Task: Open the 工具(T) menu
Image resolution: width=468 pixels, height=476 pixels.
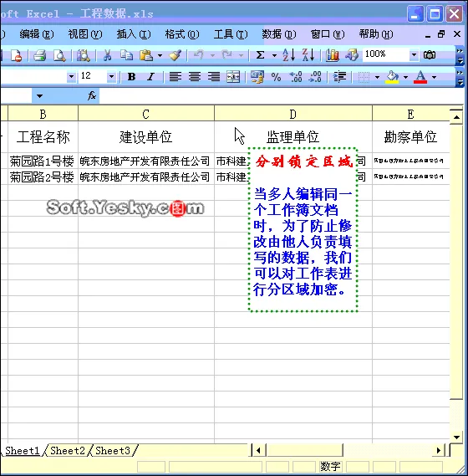Action: click(231, 34)
